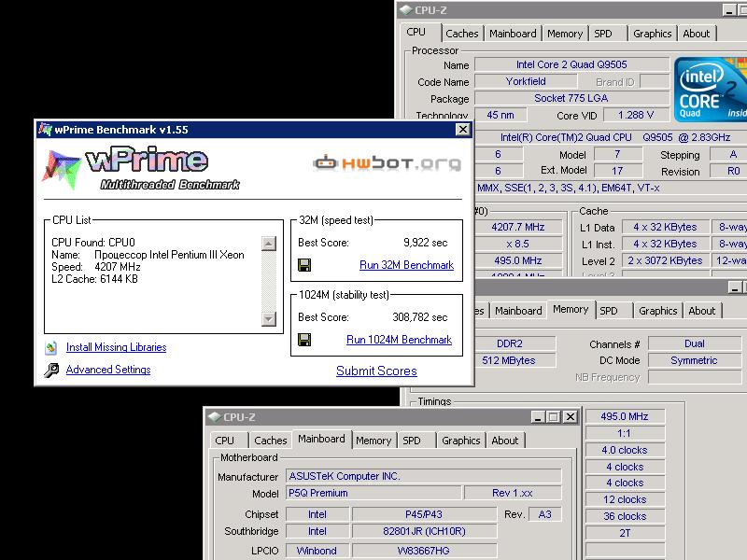Open Graphics tab in front CPU-Z window

(x=460, y=441)
